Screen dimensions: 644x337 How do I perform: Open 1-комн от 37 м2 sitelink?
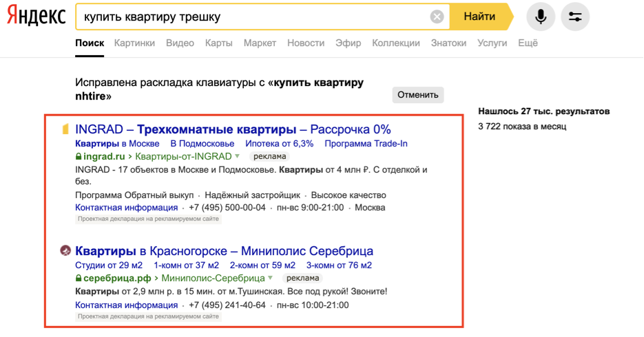point(186,265)
